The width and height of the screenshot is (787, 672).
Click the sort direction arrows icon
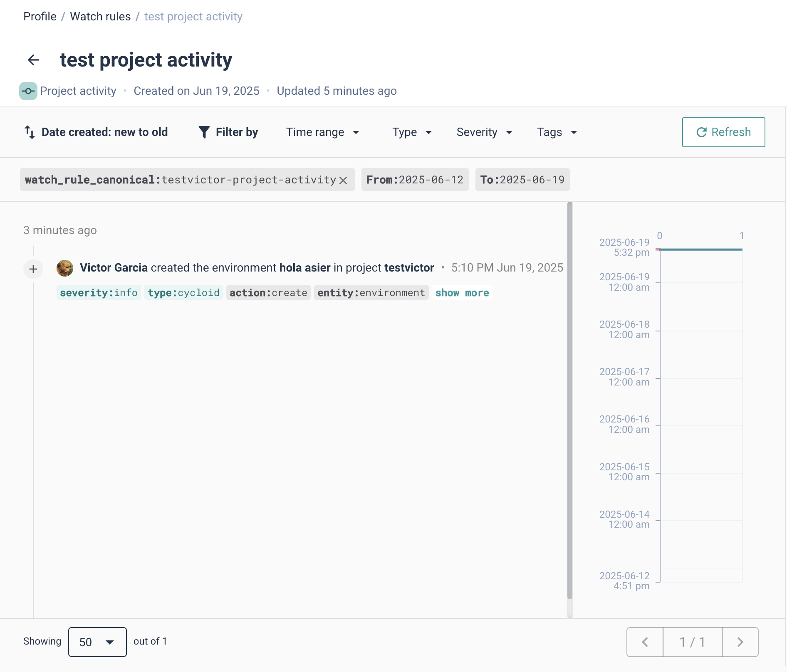(x=30, y=132)
